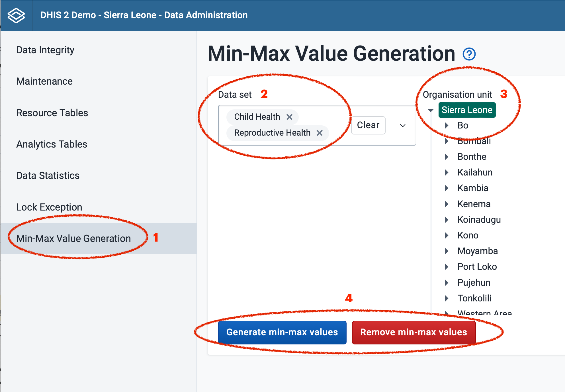The image size is (565, 392).
Task: Expand the Bombali district node
Action: [447, 141]
